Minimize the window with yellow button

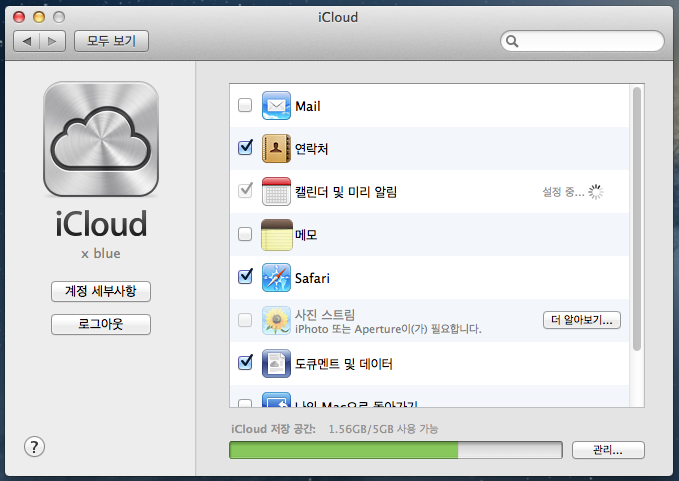coord(39,17)
